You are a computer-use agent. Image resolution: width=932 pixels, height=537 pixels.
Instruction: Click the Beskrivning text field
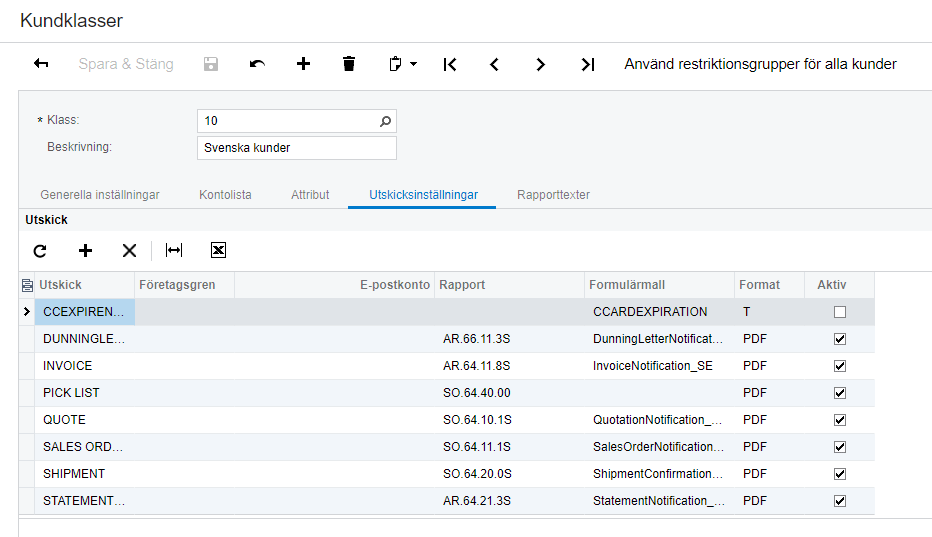coord(296,148)
